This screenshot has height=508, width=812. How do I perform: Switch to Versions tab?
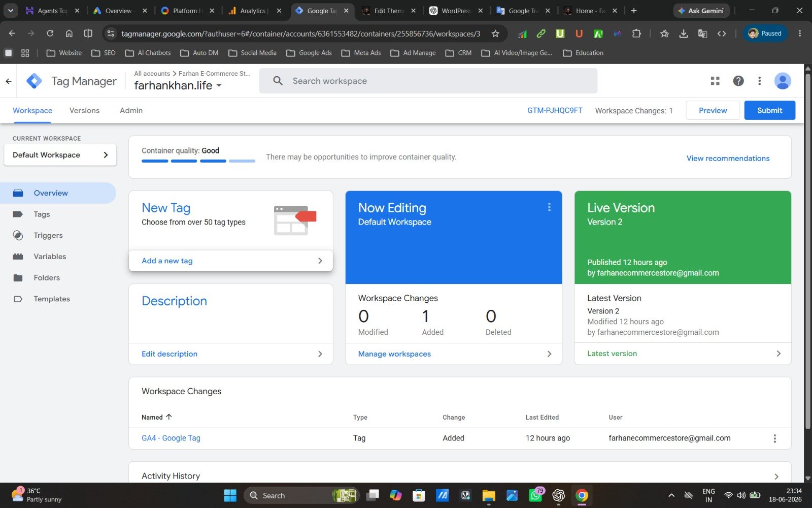tap(84, 110)
